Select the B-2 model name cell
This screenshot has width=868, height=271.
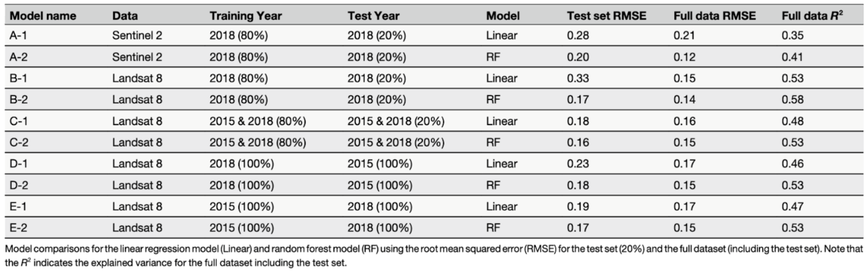[x=19, y=99]
